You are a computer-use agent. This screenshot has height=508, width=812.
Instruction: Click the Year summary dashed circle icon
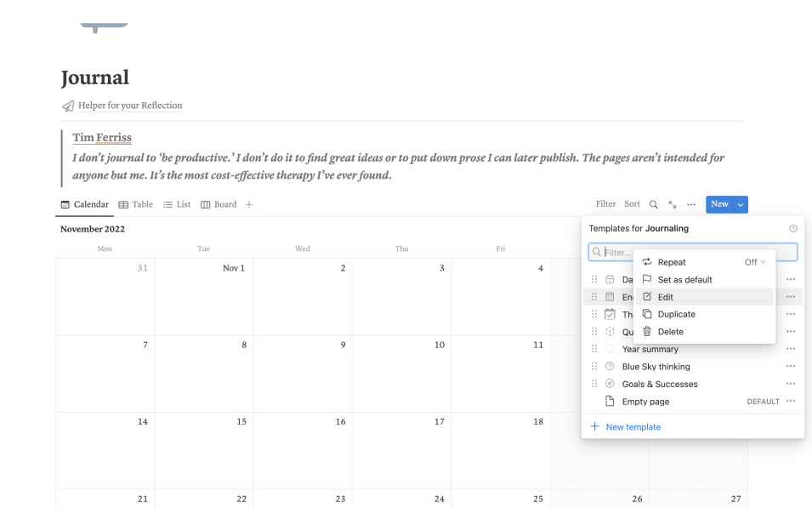point(610,349)
